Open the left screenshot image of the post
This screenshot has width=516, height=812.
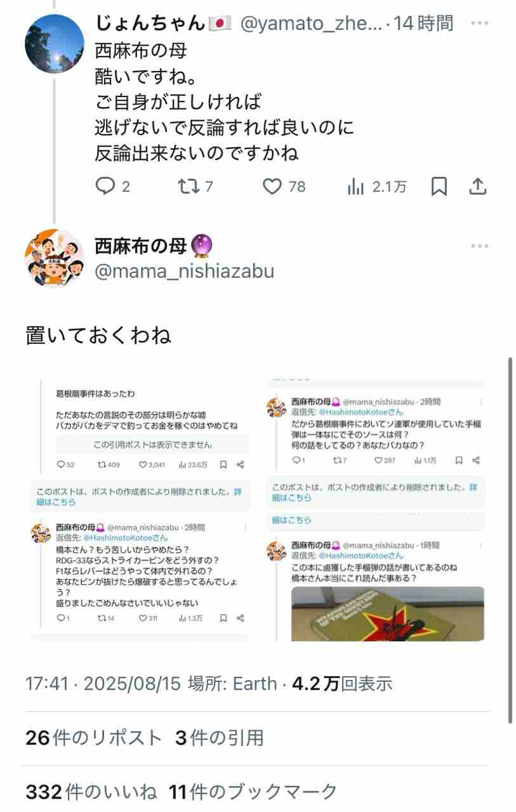(x=140, y=511)
